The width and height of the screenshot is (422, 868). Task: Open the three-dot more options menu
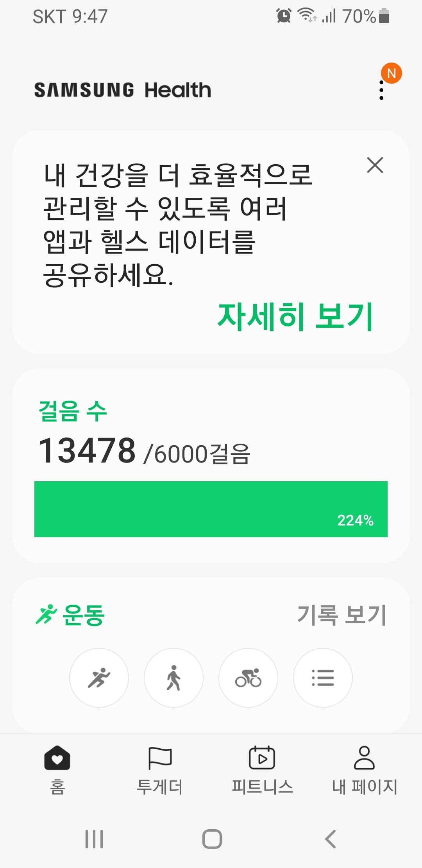click(x=381, y=90)
